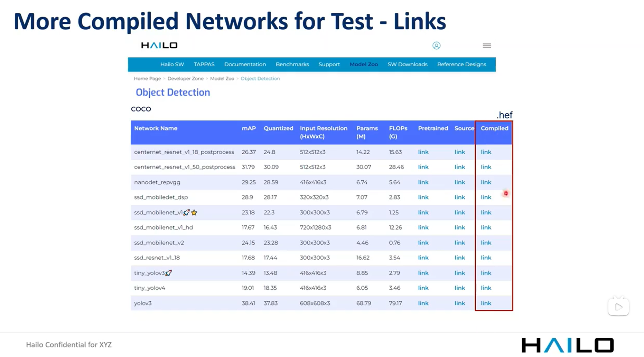This screenshot has width=644, height=357.
Task: Click the Hailo logo in slide footer
Action: 568,345
